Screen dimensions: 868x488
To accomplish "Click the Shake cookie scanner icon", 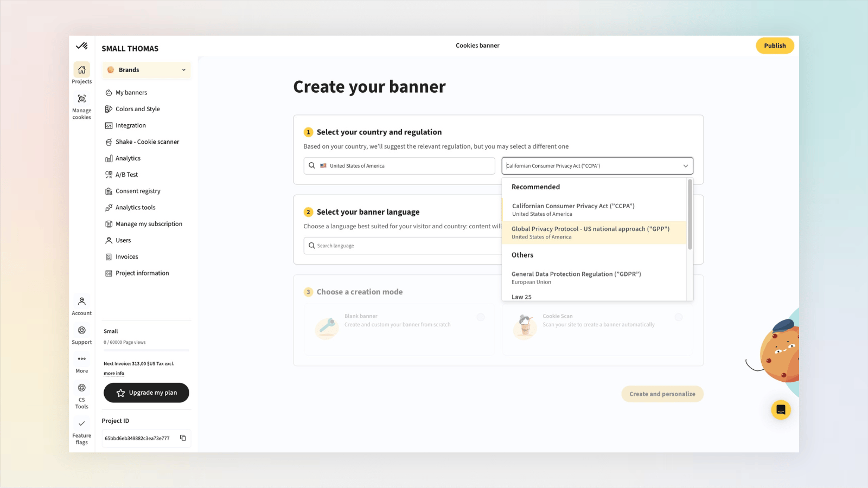I will 108,142.
